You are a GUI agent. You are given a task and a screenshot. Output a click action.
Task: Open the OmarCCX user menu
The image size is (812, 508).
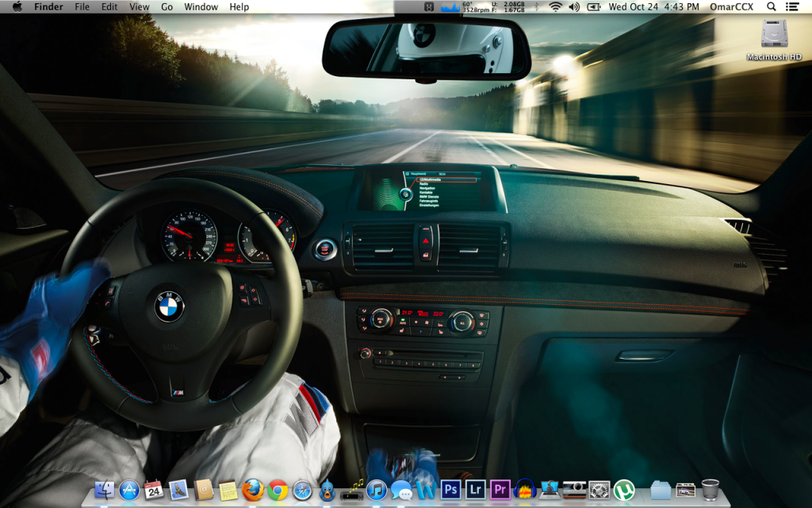click(731, 6)
